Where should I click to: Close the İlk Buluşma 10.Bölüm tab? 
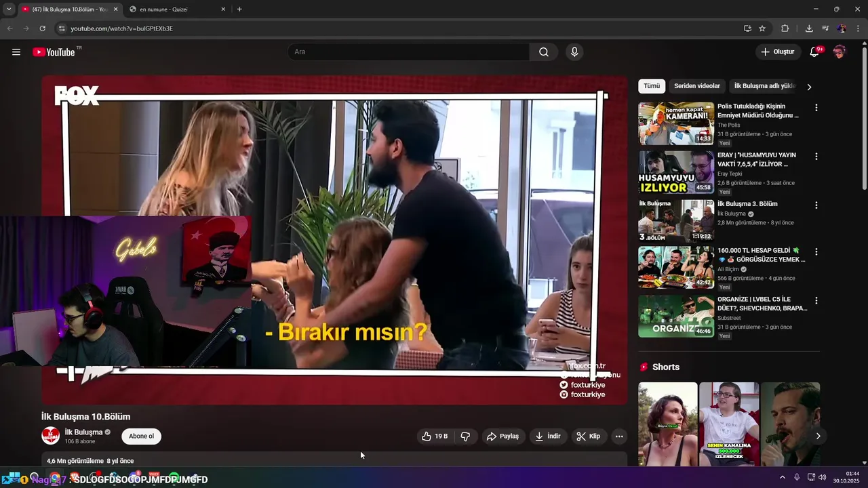click(115, 9)
